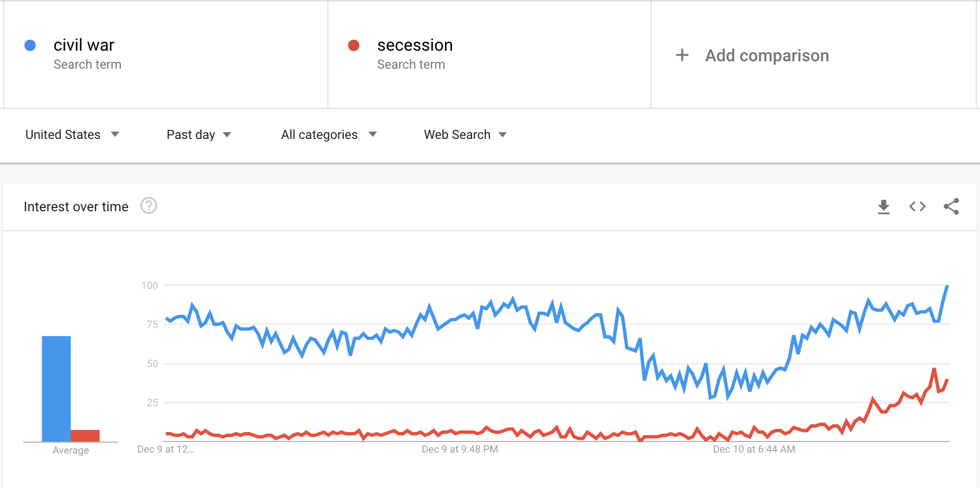Image resolution: width=980 pixels, height=488 pixels.
Task: Expand the Past day time range dropdown
Action: 199,135
